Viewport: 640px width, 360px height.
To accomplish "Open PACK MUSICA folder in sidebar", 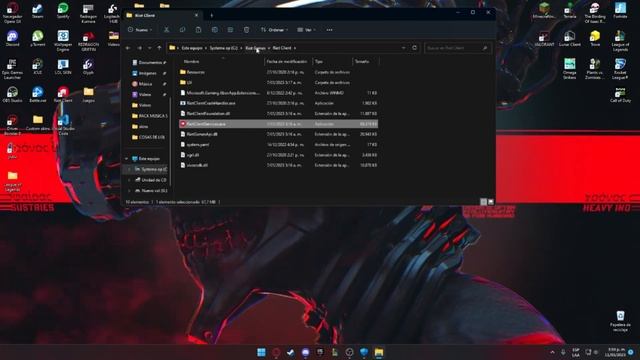I will (149, 116).
